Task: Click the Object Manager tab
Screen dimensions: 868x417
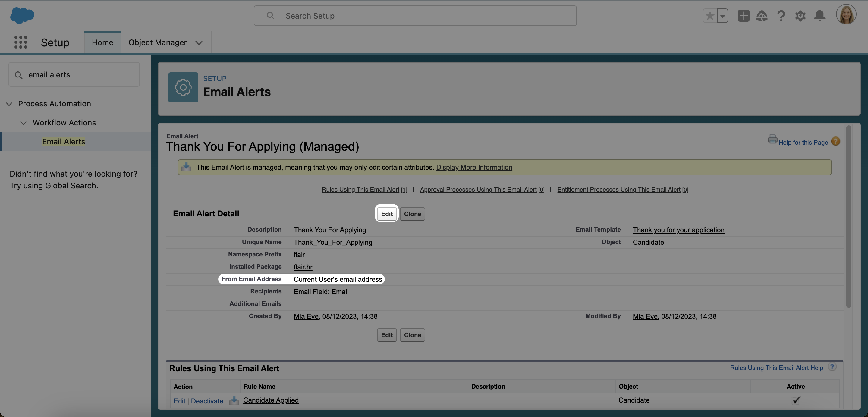Action: click(157, 42)
